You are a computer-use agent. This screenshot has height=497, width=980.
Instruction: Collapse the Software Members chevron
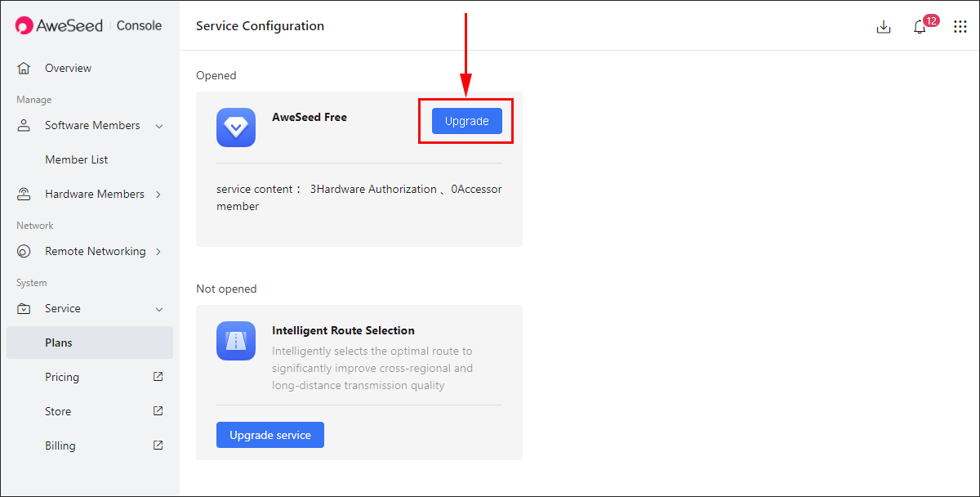tap(159, 126)
